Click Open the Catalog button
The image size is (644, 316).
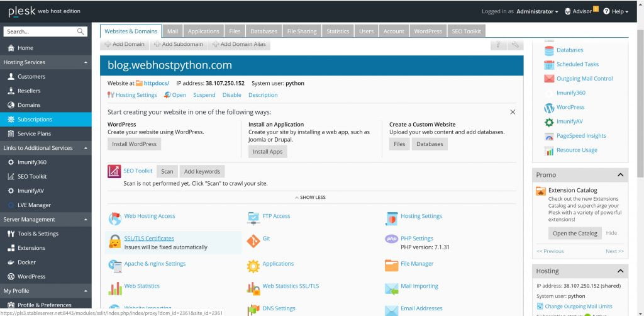(x=575, y=234)
